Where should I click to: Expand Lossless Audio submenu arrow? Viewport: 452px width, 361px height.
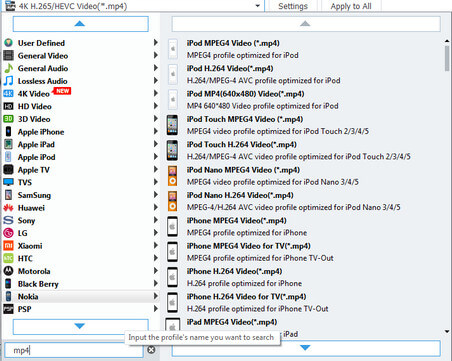coord(155,80)
